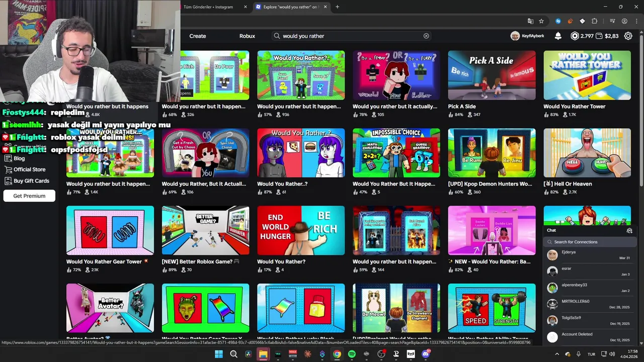Click the Official Store sidebar icon
Image resolution: width=644 pixels, height=362 pixels.
point(8,169)
